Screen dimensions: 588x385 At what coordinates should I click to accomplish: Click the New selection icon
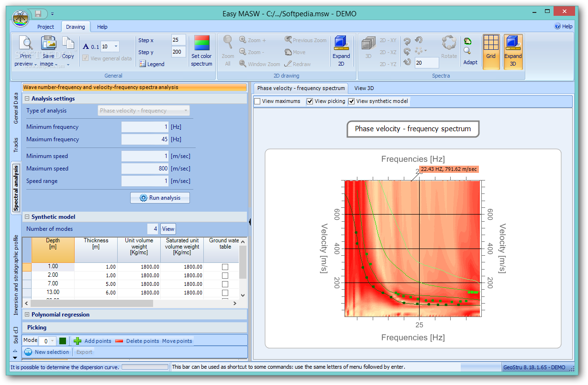(x=28, y=352)
